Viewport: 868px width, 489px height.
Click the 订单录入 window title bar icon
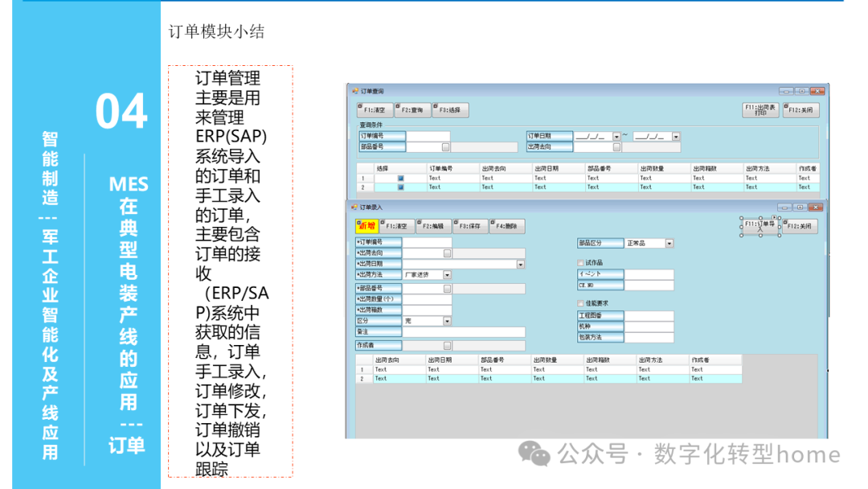click(354, 207)
